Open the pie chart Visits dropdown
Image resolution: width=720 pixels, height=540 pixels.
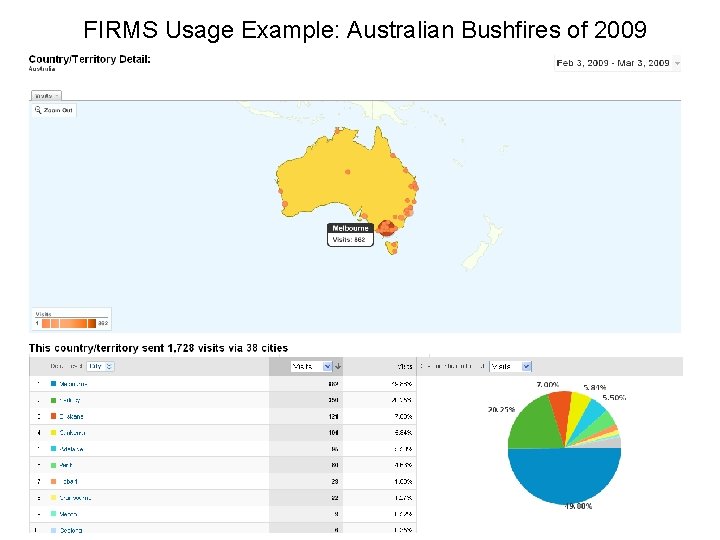tap(511, 366)
